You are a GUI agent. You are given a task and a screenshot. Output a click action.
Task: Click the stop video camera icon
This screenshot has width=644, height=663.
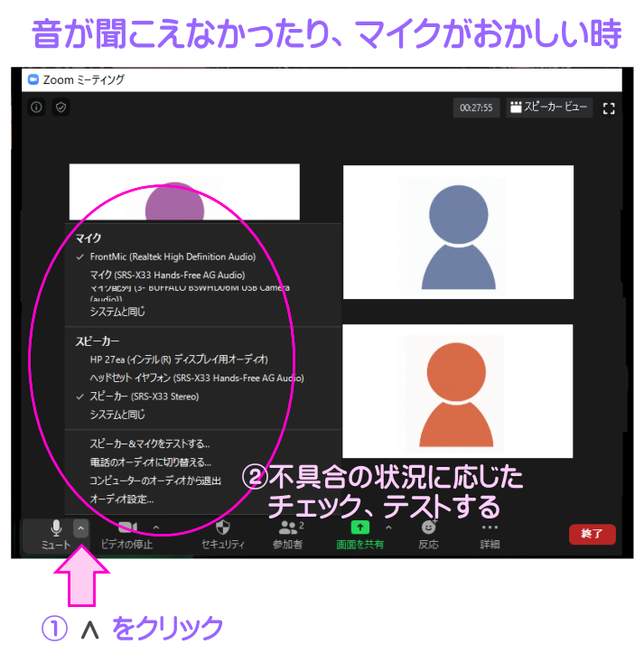click(126, 528)
